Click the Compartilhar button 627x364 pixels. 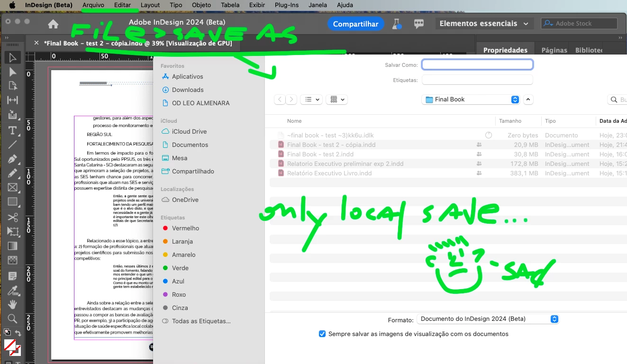(x=355, y=24)
